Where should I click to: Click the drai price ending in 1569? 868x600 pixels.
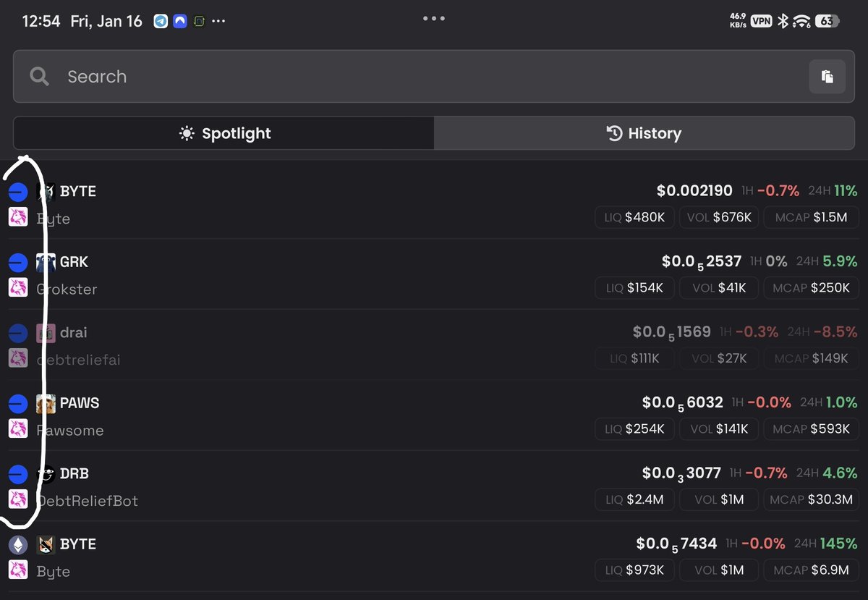[673, 333]
